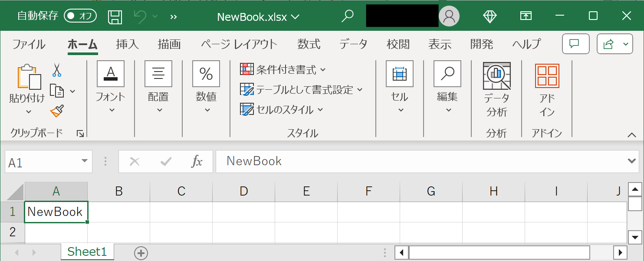Image resolution: width=644 pixels, height=261 pixels.
Task: Click the formula bar showing NewBook
Action: point(421,162)
